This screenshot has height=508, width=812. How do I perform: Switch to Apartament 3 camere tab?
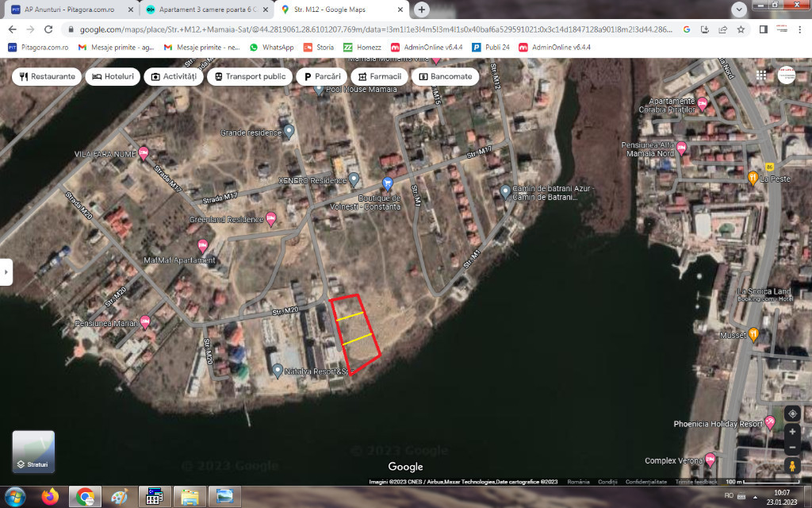204,10
